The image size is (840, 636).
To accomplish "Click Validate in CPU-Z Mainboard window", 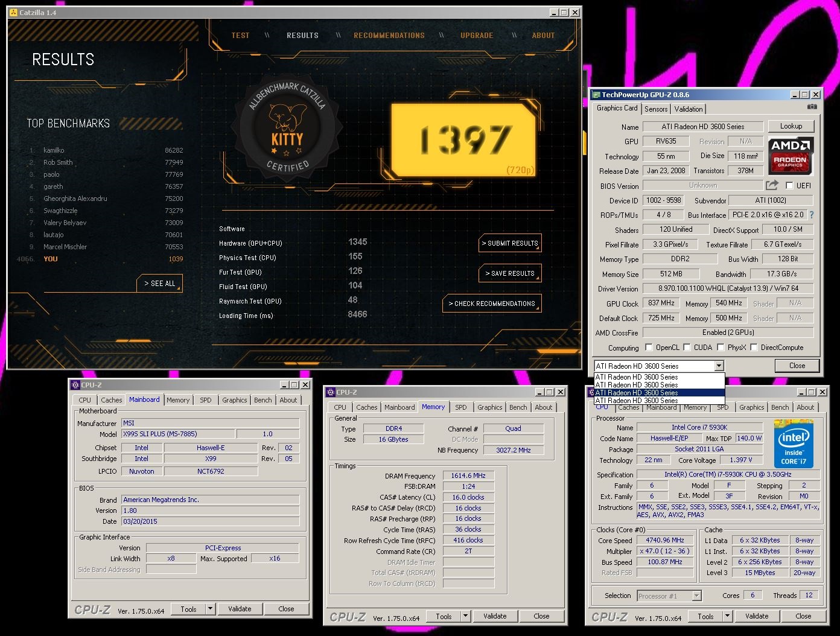I will tap(240, 609).
